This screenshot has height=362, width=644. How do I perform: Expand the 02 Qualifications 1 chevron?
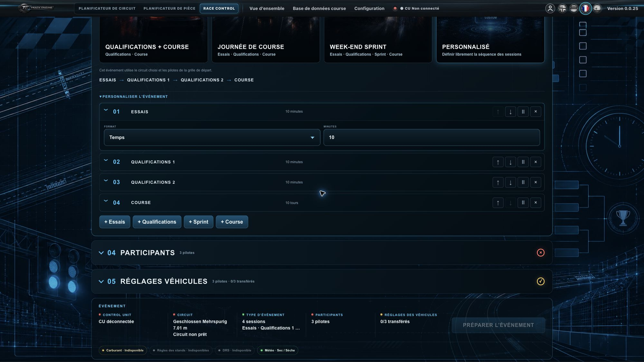(106, 160)
